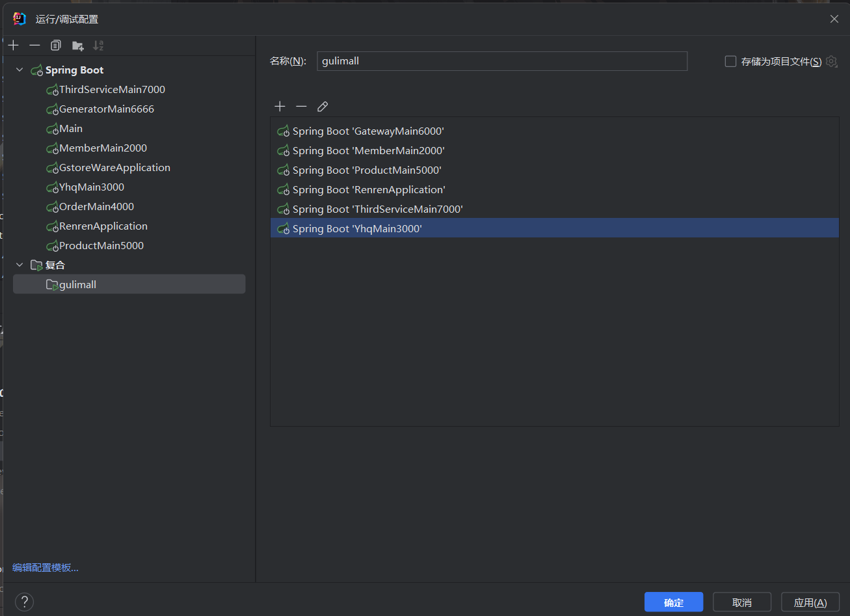
Task: Collapse the 复合 tree group
Action: [20, 265]
